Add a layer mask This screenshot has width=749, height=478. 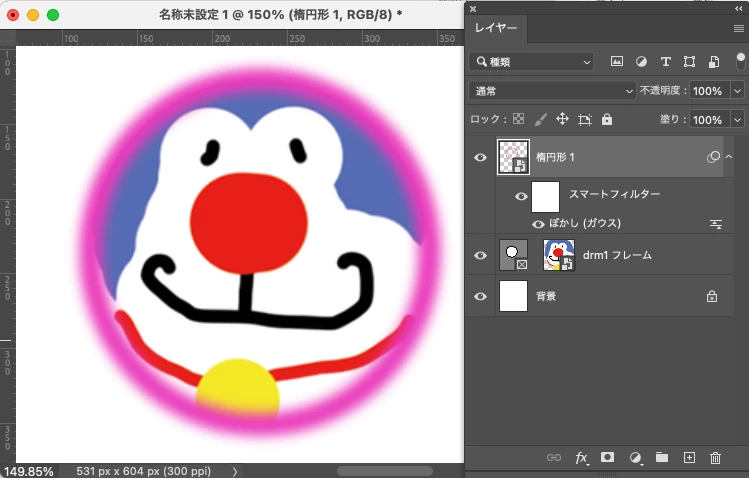coord(608,457)
